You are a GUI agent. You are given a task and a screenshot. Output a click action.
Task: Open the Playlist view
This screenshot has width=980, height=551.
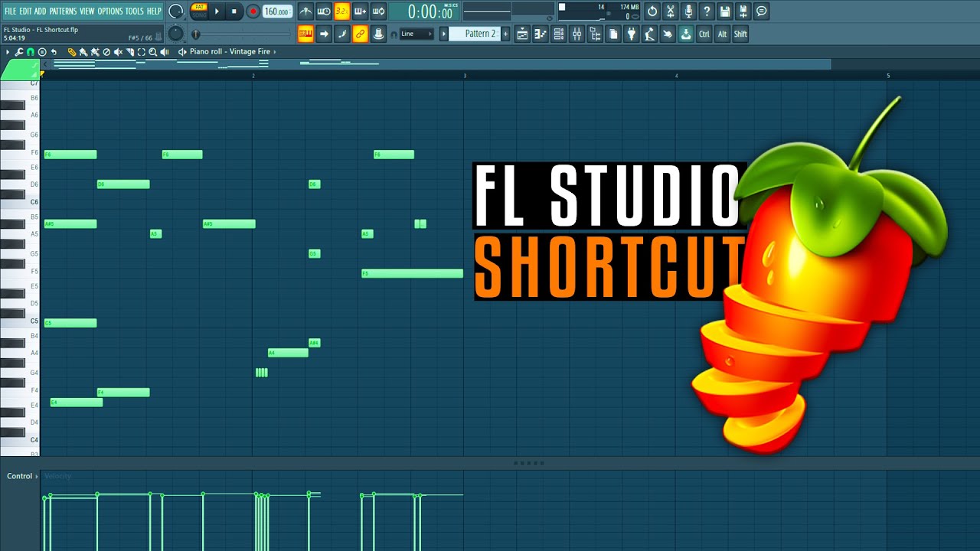(522, 34)
